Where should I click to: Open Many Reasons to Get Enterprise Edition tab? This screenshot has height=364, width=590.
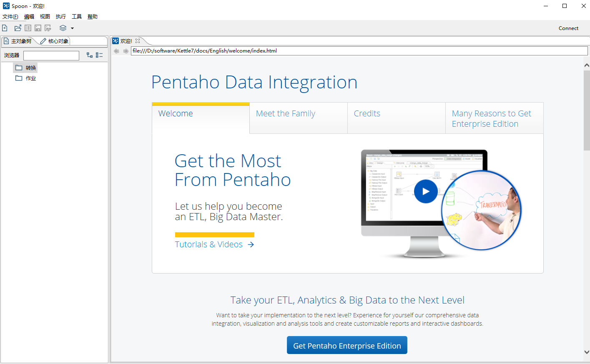(x=495, y=118)
